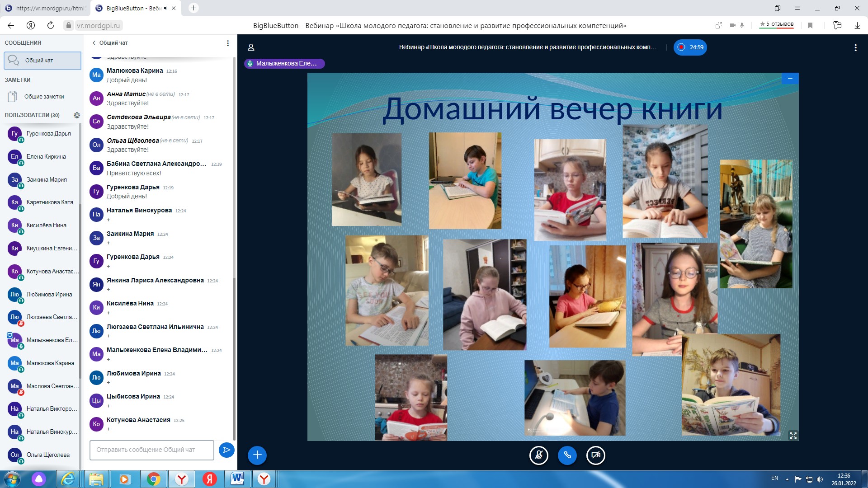Viewport: 868px width, 488px height.
Task: Open 5 отзывов reviews link
Action: [x=777, y=24]
